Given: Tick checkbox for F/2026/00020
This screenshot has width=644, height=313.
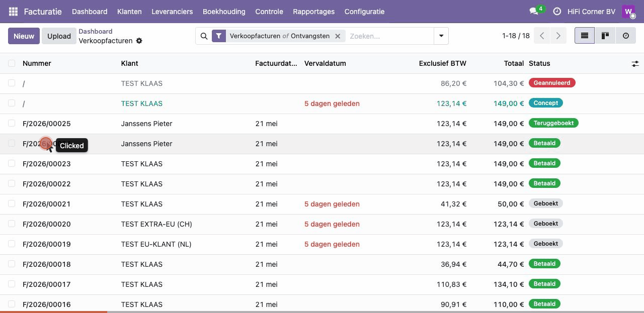Looking at the screenshot, I should pos(12,224).
